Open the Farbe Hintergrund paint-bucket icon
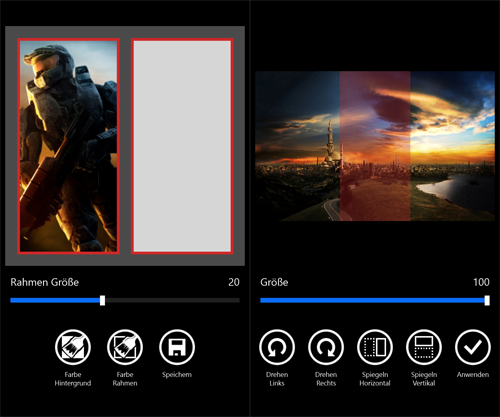 tap(73, 347)
